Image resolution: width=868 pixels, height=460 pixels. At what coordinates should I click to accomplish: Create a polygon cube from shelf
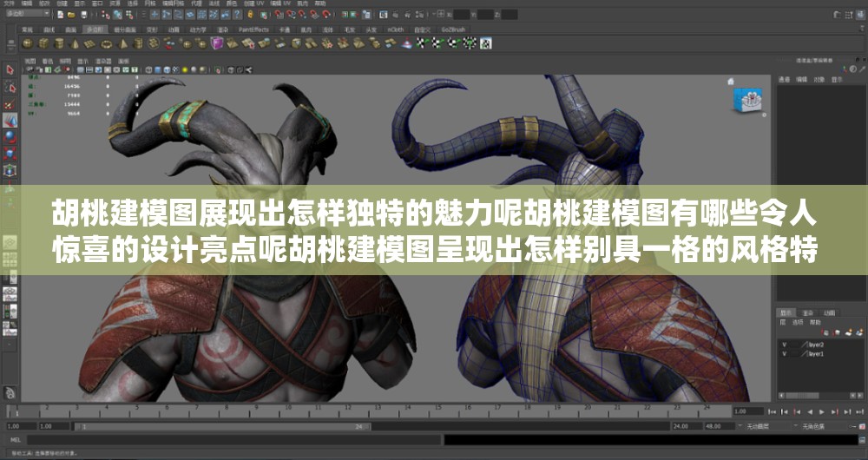[x=43, y=43]
